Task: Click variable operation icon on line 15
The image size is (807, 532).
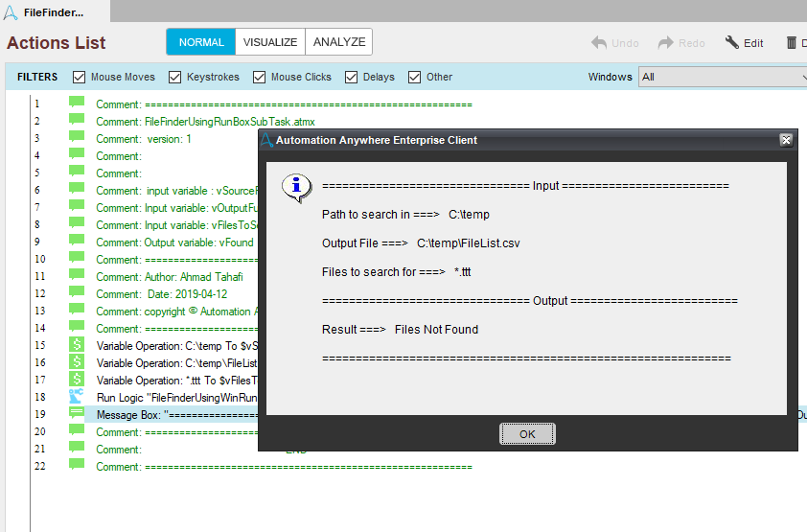Action: (x=77, y=344)
